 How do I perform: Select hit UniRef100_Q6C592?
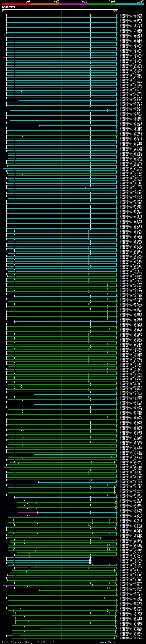pyautogui.click(x=131, y=462)
